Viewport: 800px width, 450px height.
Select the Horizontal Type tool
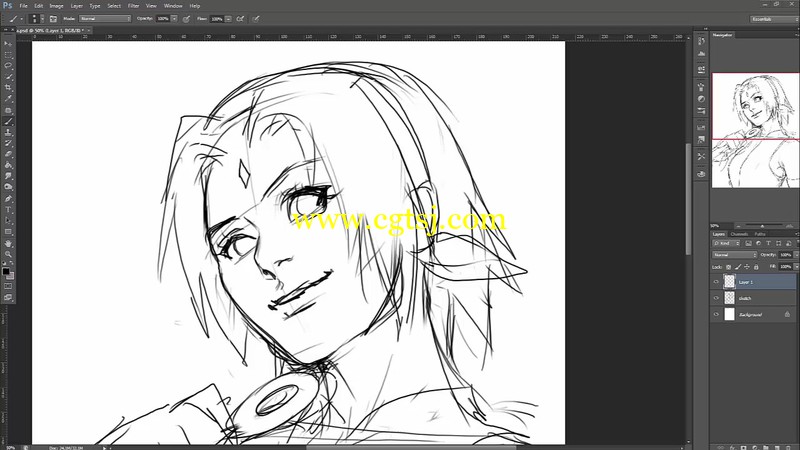(8, 210)
